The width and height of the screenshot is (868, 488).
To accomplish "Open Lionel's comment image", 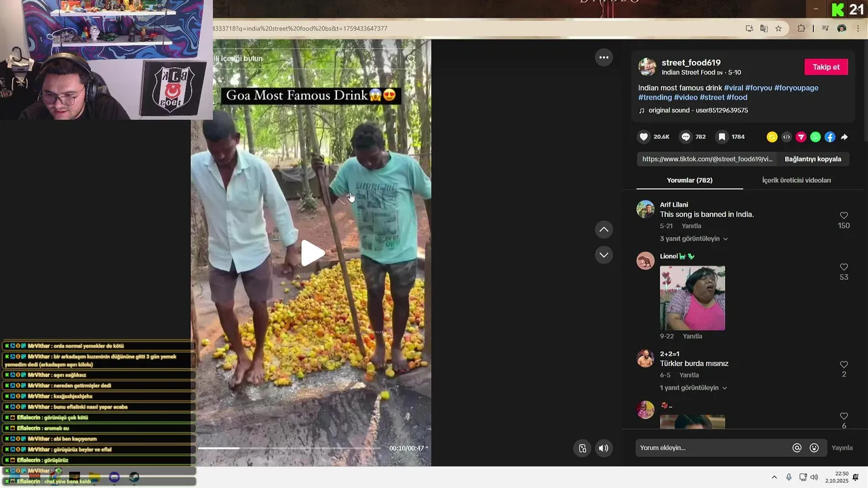I will tap(692, 298).
